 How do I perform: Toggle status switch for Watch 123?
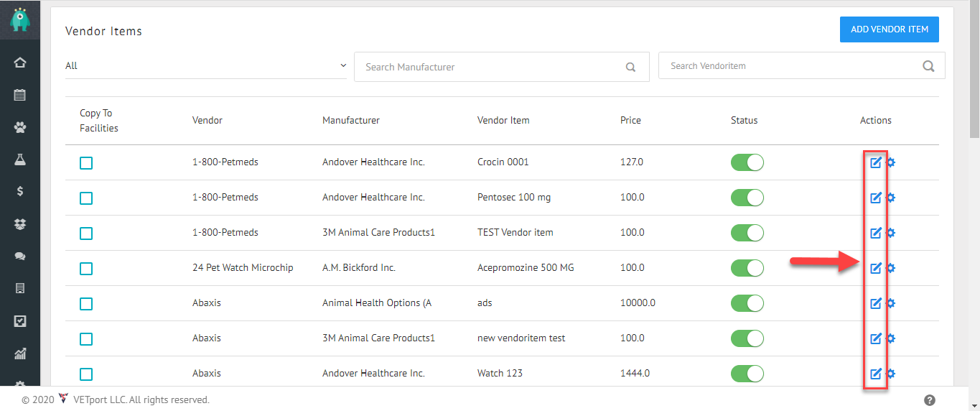747,374
